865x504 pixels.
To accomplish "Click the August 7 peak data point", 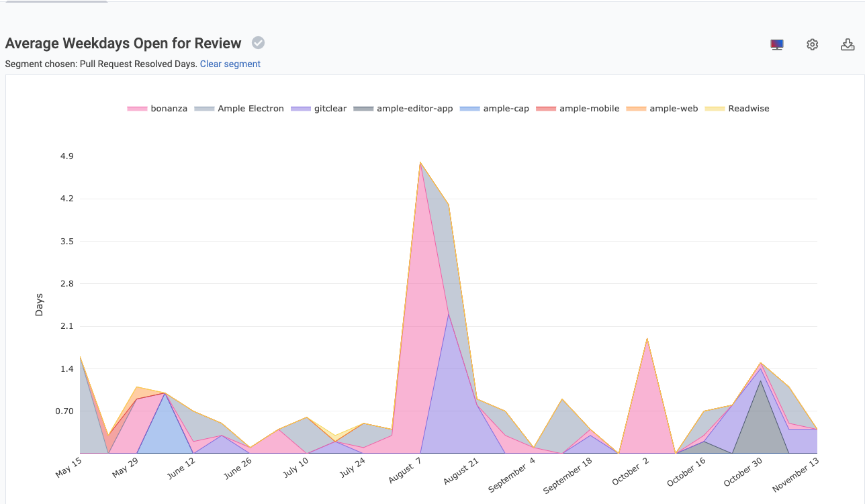I will tap(420, 162).
